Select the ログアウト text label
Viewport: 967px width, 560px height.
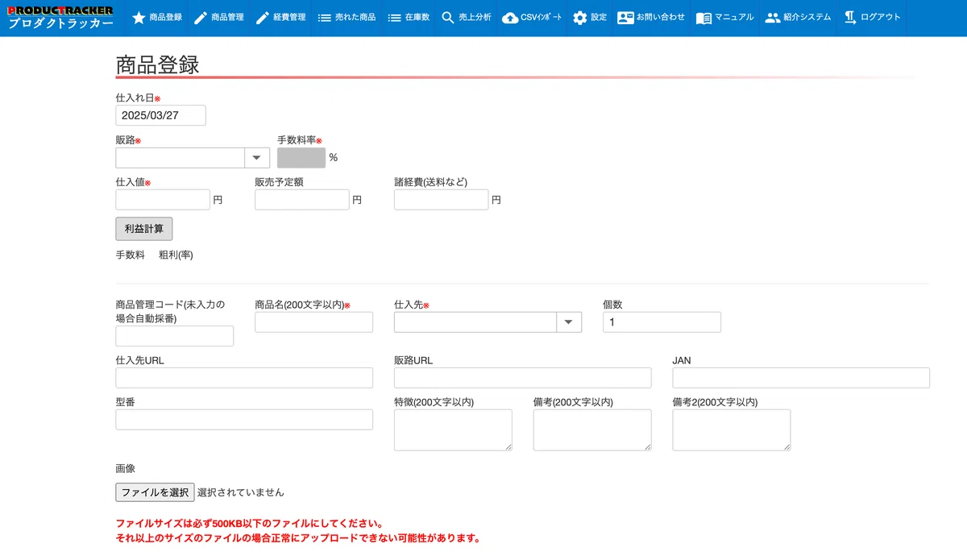tap(881, 18)
